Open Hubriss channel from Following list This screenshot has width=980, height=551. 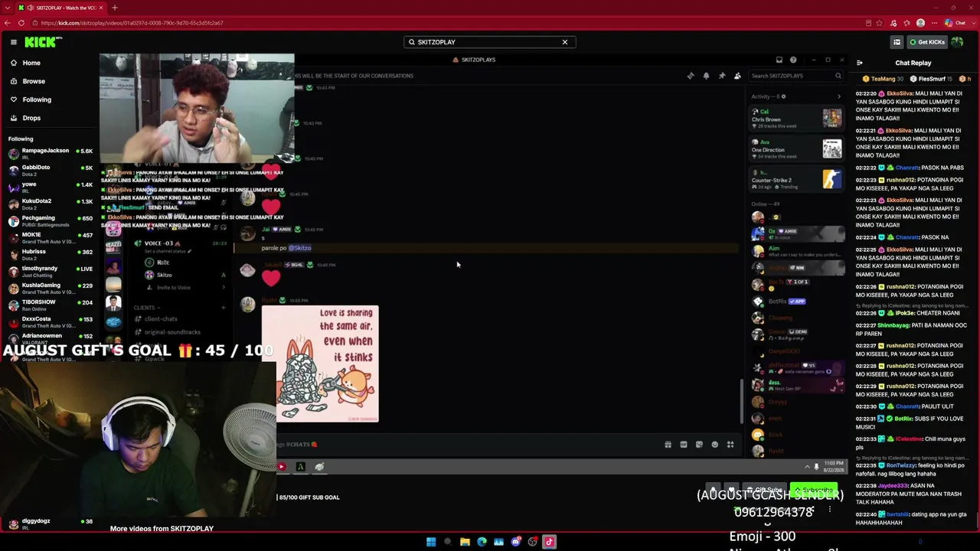50,255
